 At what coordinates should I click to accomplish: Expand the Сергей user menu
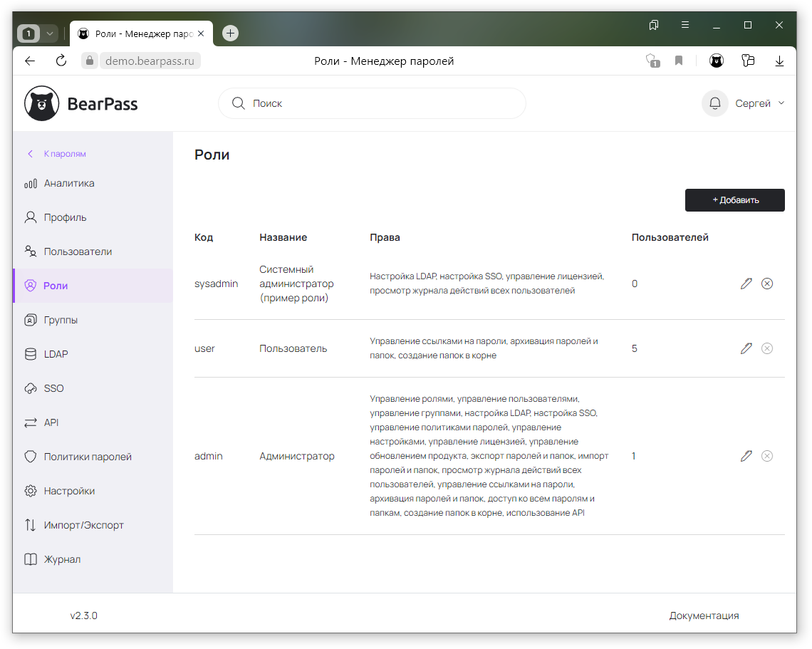(759, 103)
